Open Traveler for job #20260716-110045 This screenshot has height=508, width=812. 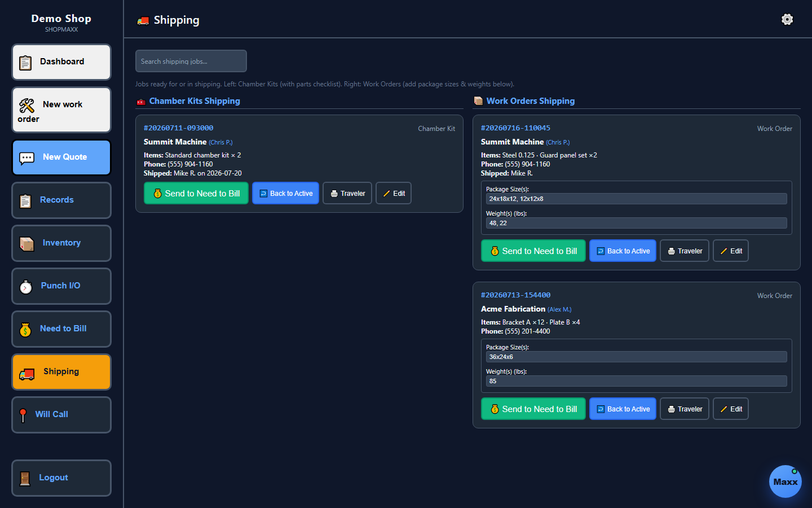tap(685, 251)
